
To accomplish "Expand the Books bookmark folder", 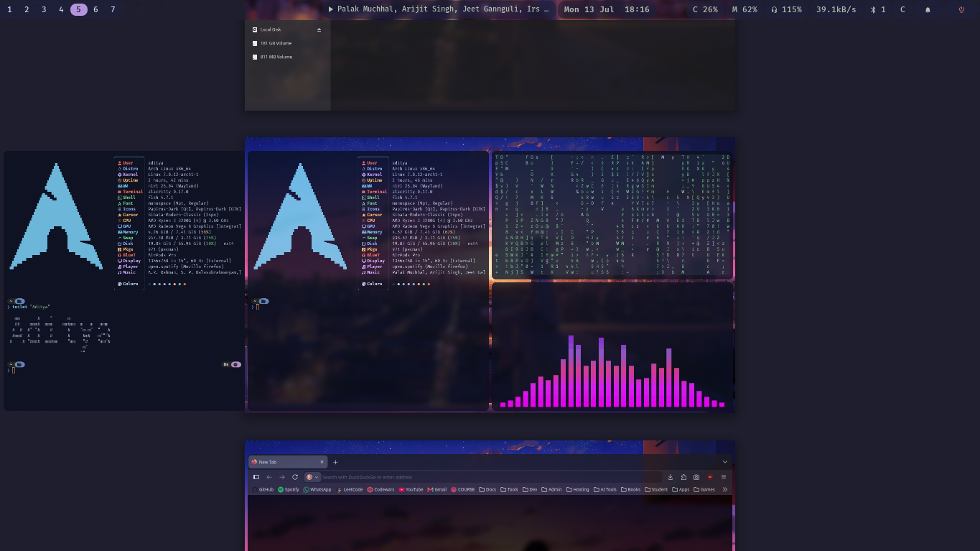I will point(630,490).
